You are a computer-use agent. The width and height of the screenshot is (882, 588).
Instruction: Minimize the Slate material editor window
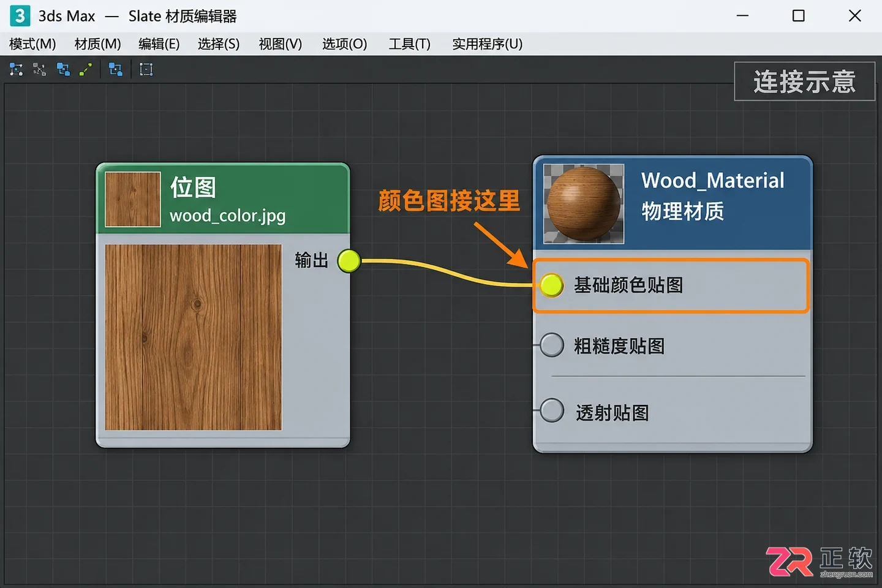coord(742,16)
